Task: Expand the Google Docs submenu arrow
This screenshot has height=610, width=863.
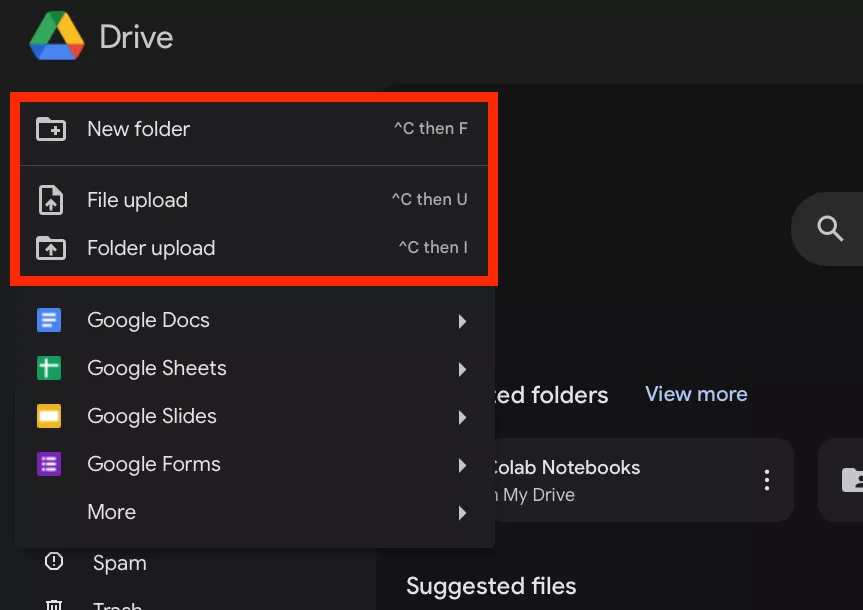Action: pyautogui.click(x=462, y=321)
